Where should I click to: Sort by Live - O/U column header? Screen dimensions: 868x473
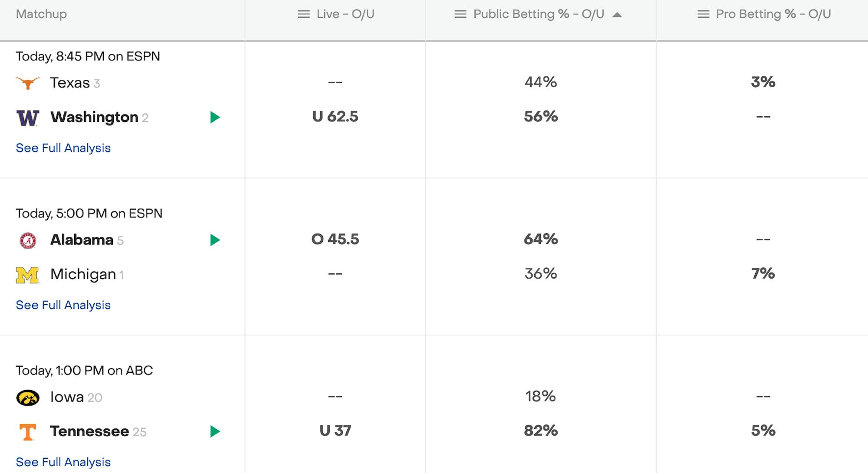[345, 14]
